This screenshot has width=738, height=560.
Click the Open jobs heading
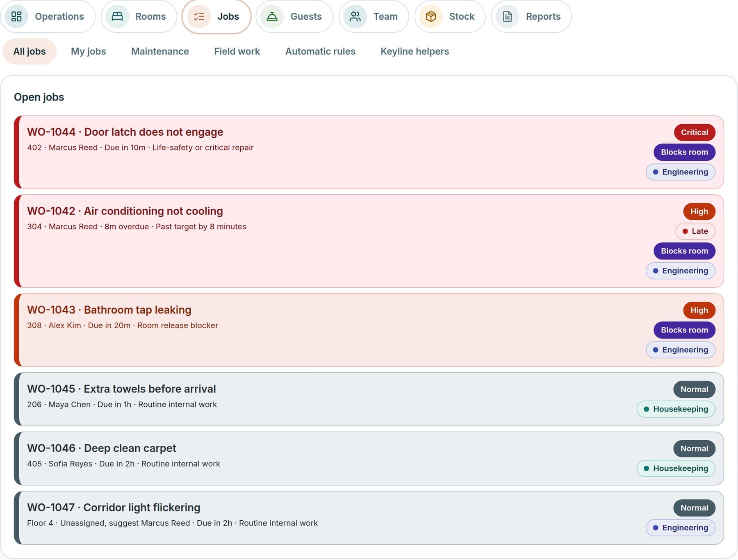tap(39, 97)
